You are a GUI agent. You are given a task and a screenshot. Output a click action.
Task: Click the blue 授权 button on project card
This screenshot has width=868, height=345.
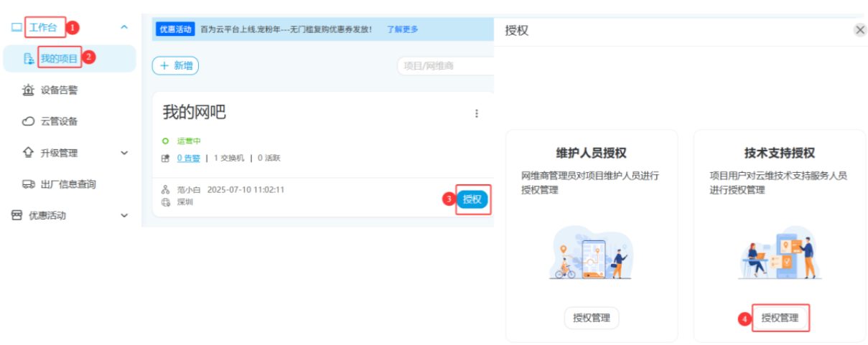(472, 199)
